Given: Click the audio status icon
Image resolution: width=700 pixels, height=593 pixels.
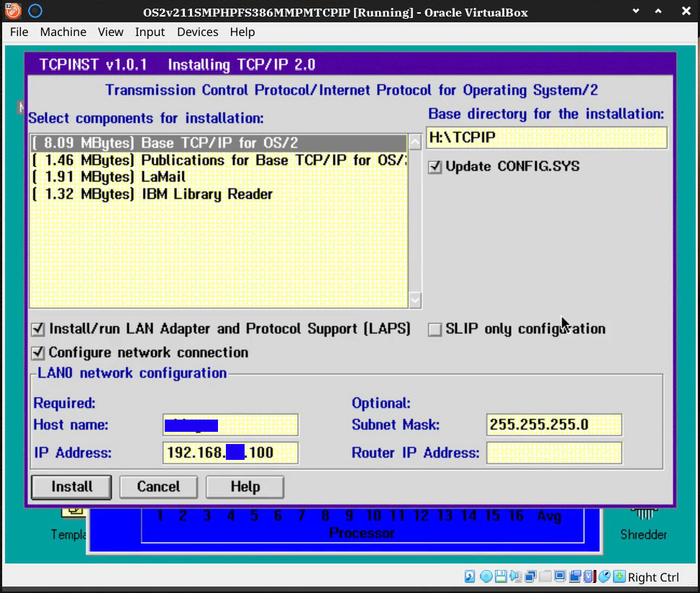Looking at the screenshot, I should (516, 576).
